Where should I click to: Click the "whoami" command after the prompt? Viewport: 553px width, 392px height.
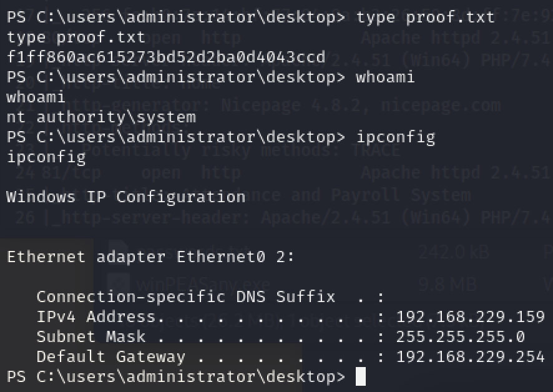coord(385,77)
